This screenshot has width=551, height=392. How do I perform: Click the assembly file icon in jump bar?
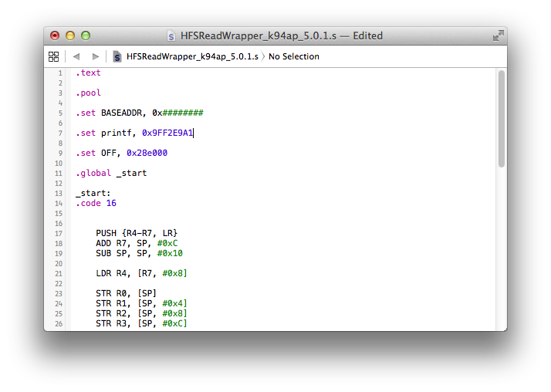[x=117, y=56]
